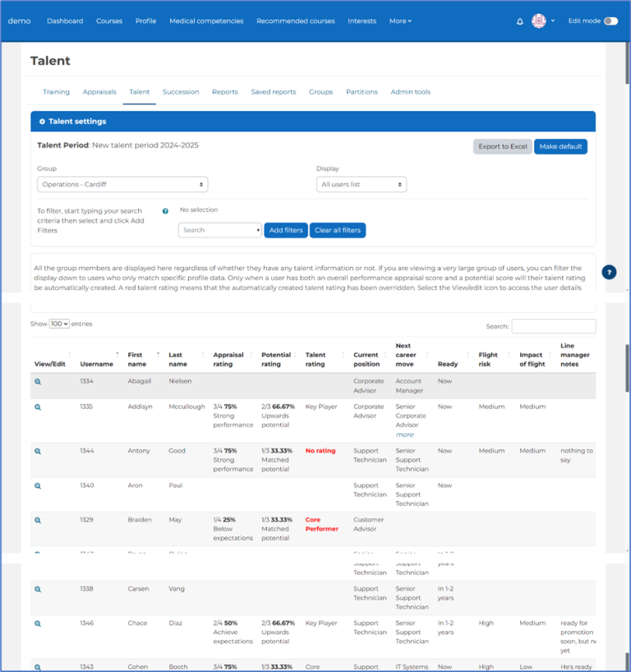Open Medical competencies in navbar
The height and width of the screenshot is (672, 631).
[206, 21]
